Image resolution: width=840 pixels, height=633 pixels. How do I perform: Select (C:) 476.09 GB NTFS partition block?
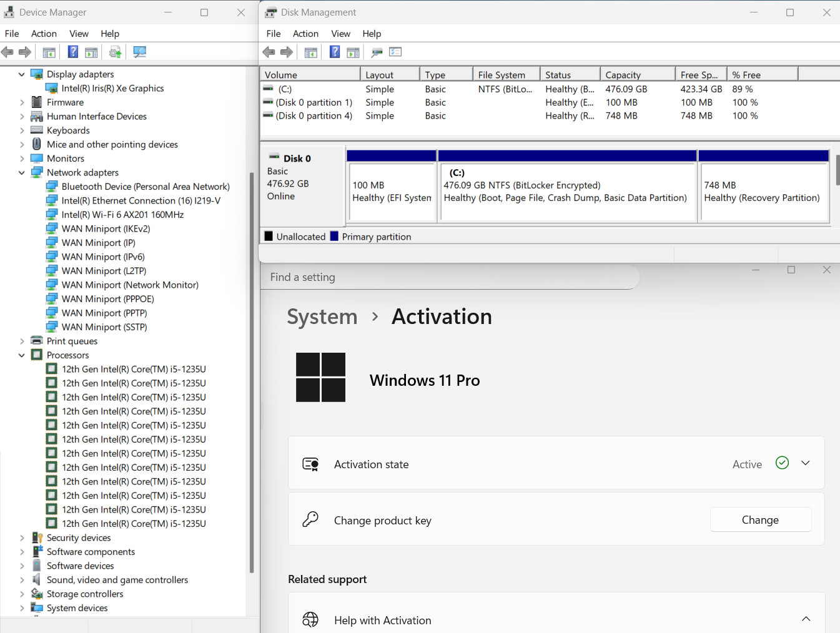pos(568,186)
